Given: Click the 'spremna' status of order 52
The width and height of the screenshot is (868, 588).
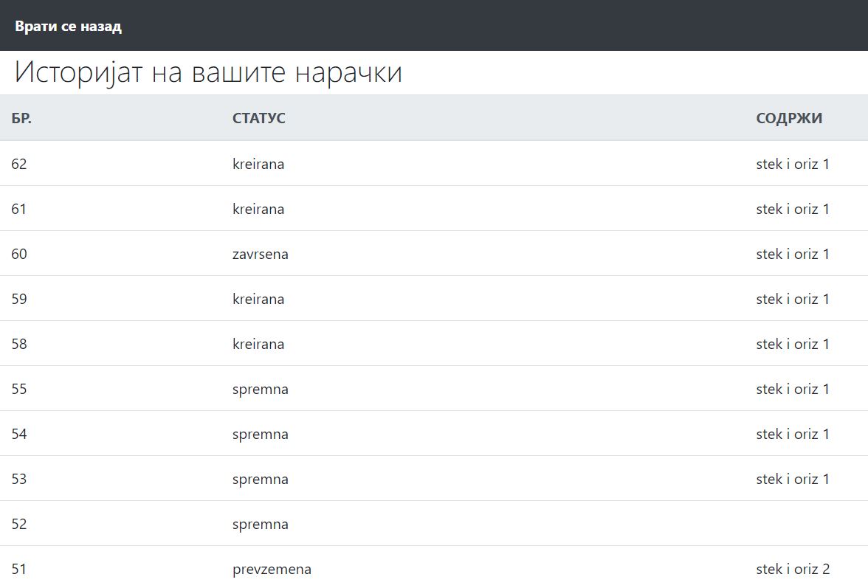Looking at the screenshot, I should point(260,524).
